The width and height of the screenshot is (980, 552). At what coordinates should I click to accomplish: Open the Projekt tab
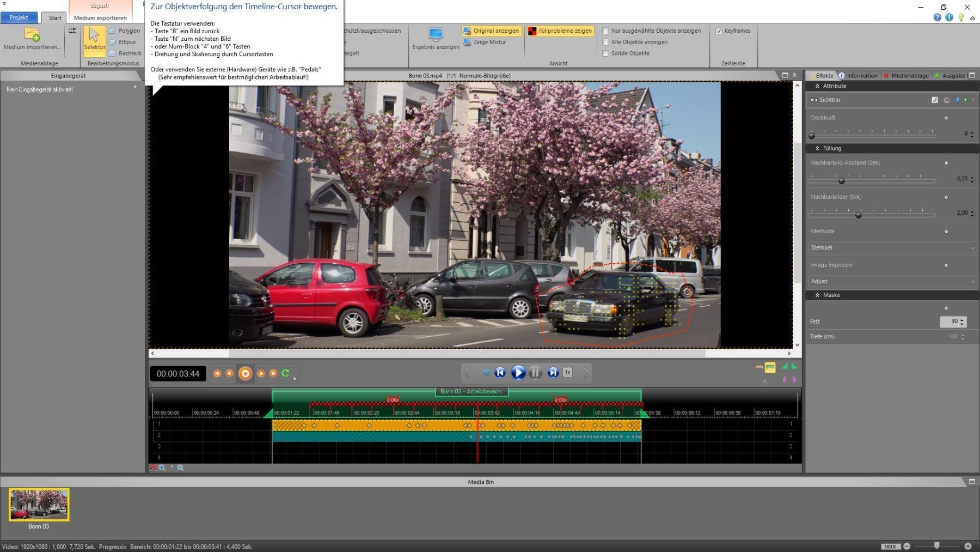coord(19,17)
